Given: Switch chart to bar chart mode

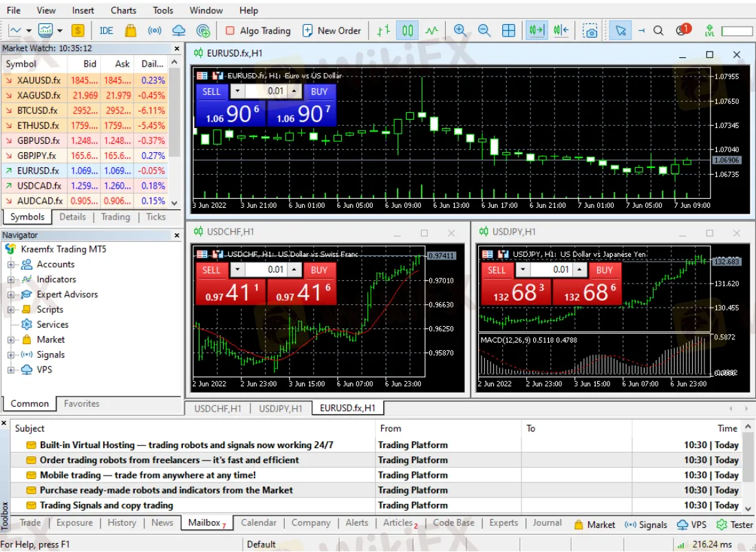Looking at the screenshot, I should [383, 30].
